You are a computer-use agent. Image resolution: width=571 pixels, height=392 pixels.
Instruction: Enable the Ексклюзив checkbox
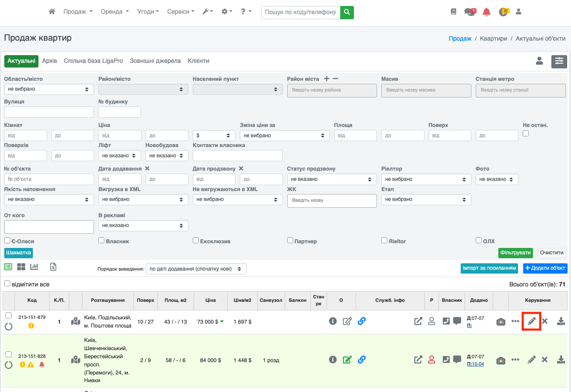(x=196, y=241)
